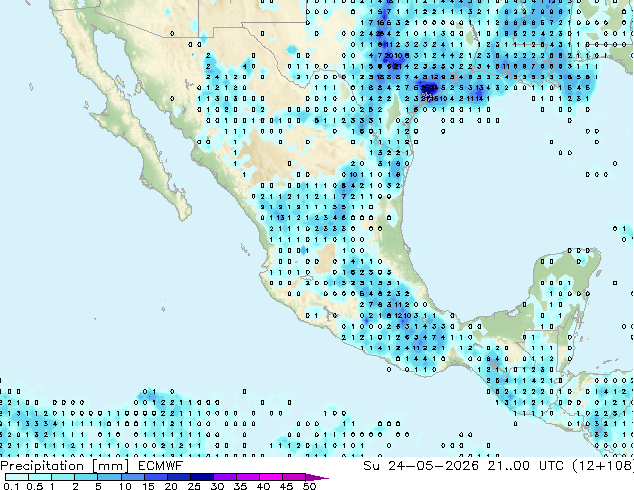Image resolution: width=634 pixels, height=490 pixels.
Task: Click the 1–2 mm legend swatch
Action: tap(63, 477)
